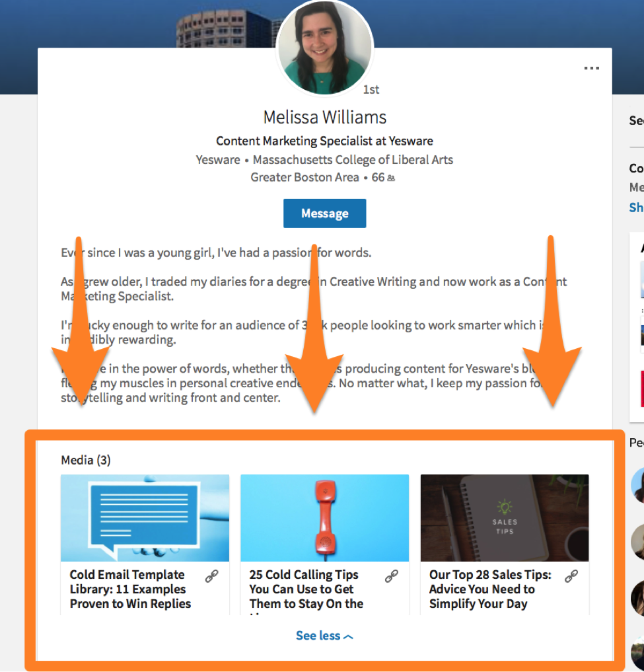Click the Melissa Williams name heading
The width and height of the screenshot is (644, 672).
point(324,117)
